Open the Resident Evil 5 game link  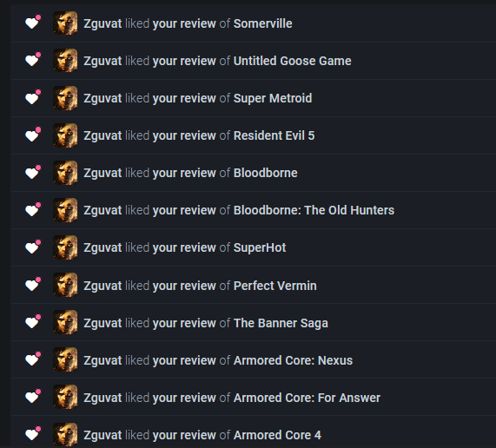[x=274, y=135]
